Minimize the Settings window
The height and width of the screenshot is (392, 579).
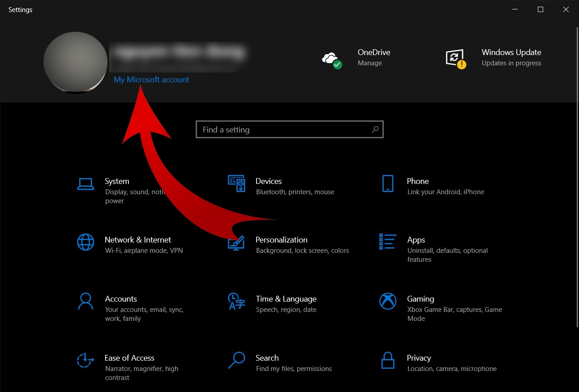tap(515, 9)
